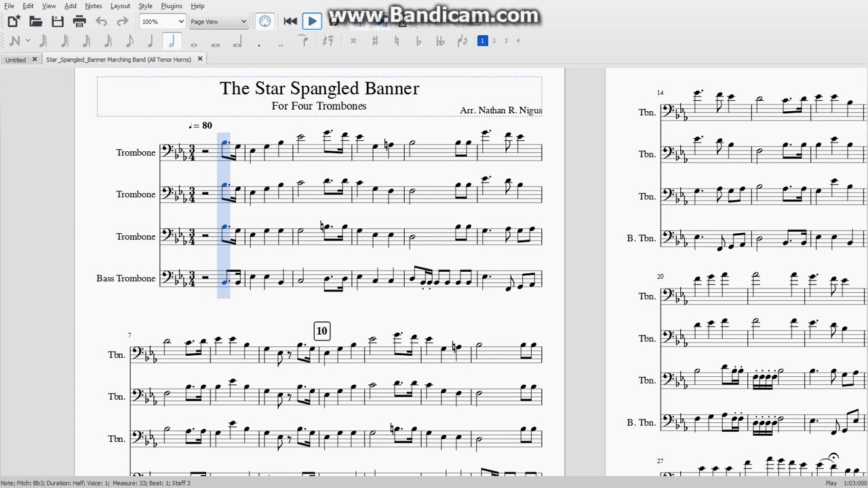Screen dimensions: 868x488
Task: Open the Layout menu
Action: click(120, 6)
